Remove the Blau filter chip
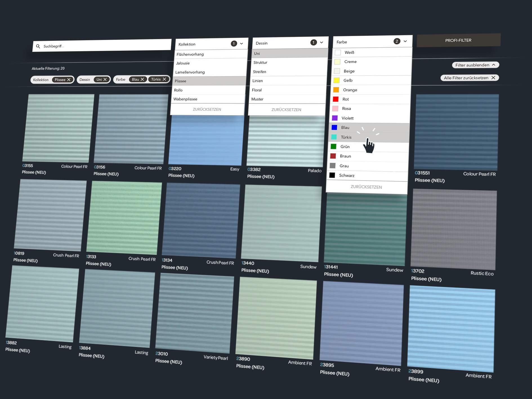 pos(142,79)
